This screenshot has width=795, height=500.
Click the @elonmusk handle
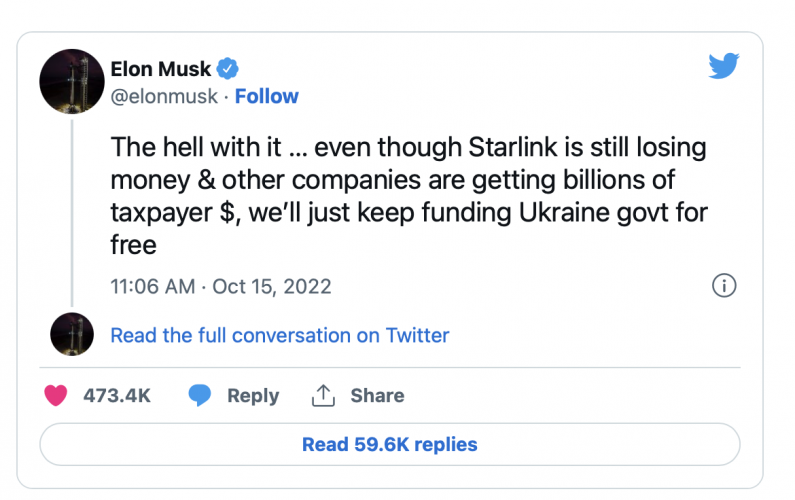coord(163,96)
